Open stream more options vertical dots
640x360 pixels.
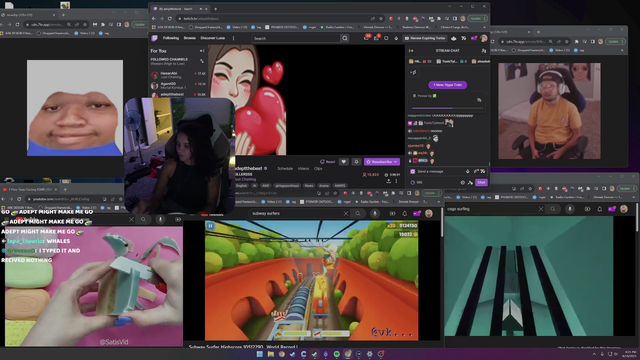[x=396, y=181]
